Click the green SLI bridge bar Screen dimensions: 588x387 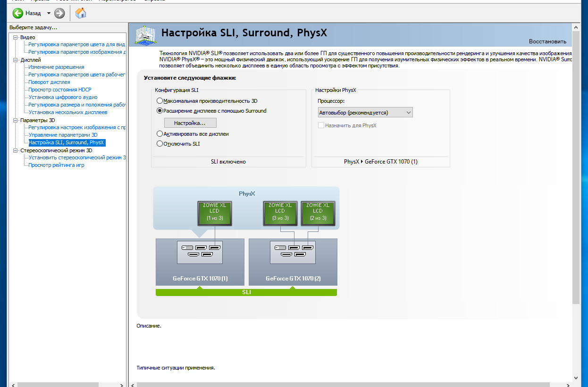(x=246, y=292)
